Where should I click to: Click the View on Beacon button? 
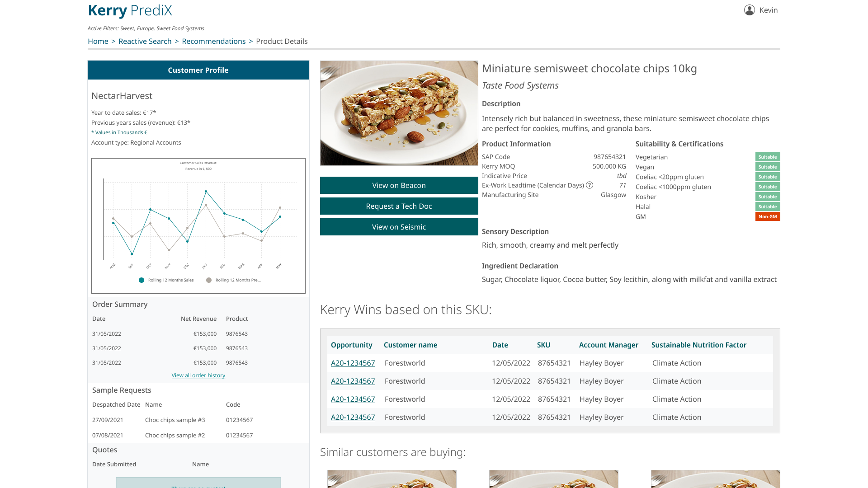click(399, 185)
